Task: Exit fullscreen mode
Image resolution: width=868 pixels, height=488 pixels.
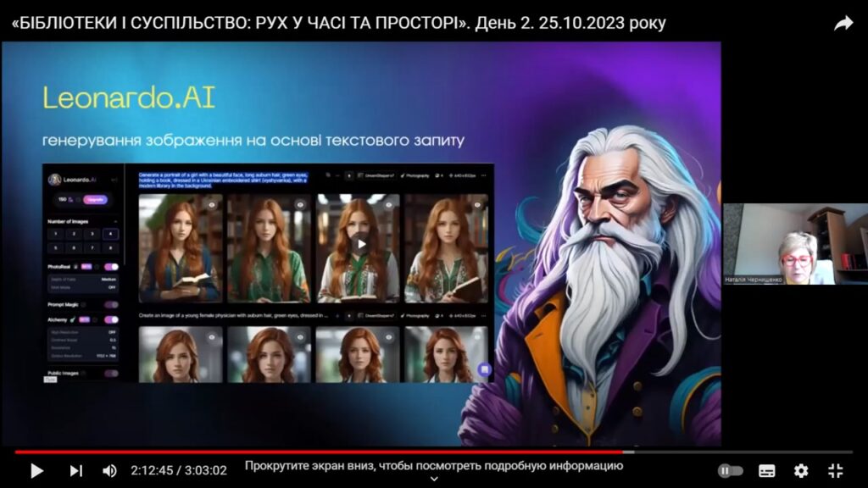Action: pyautogui.click(x=835, y=471)
